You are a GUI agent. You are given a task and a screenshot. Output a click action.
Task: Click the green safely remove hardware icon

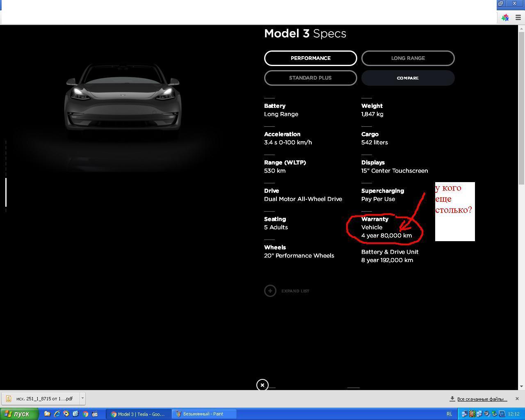[494, 414]
